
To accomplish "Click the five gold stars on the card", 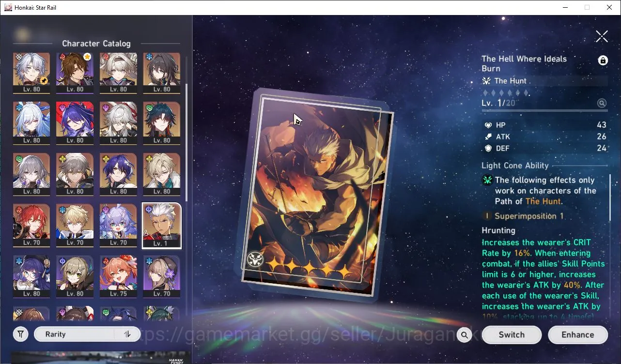I will (x=309, y=267).
